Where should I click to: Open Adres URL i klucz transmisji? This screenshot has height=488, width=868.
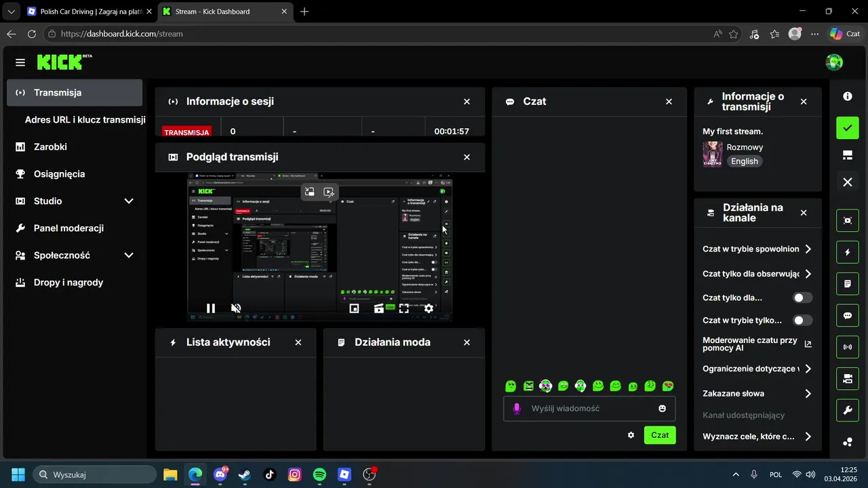[x=85, y=119]
